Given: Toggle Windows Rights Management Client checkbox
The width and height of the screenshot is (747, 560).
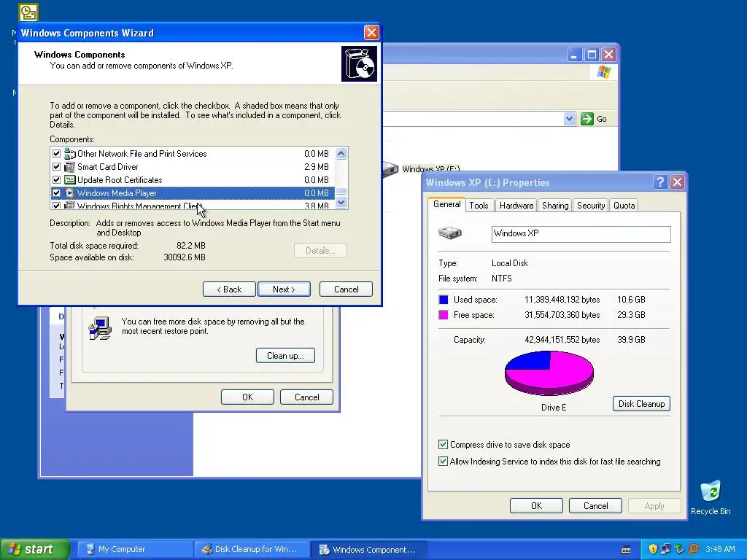Looking at the screenshot, I should (x=57, y=205).
